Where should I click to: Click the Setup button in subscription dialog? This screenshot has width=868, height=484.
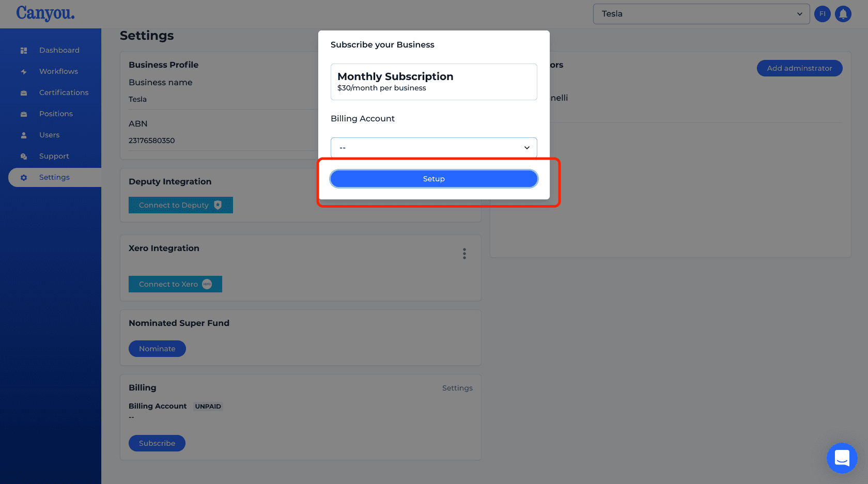tap(433, 179)
